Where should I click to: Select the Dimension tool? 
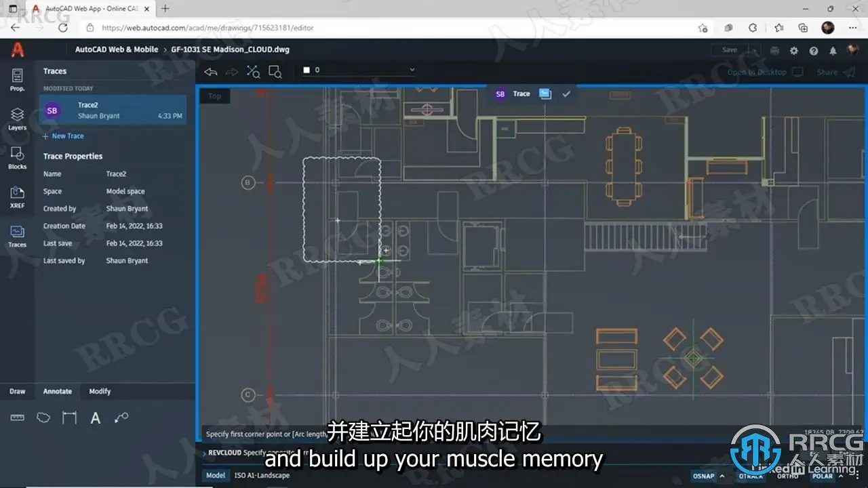[x=69, y=418]
